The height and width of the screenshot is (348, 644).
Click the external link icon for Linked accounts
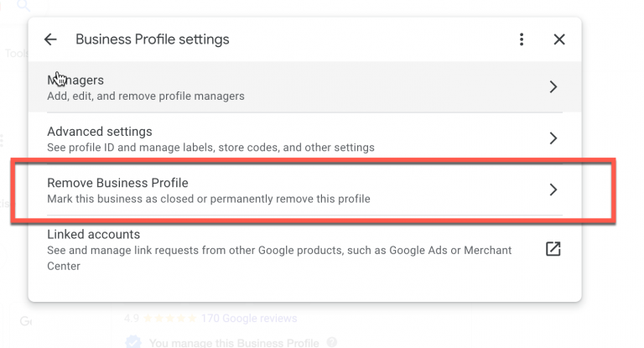(x=553, y=249)
